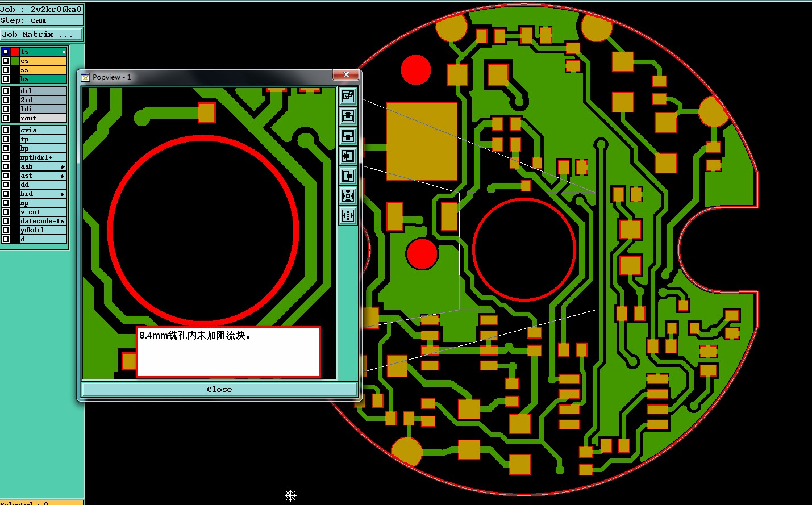The height and width of the screenshot is (505, 812).
Task: Toggle the cs layer checkbox
Action: point(6,61)
